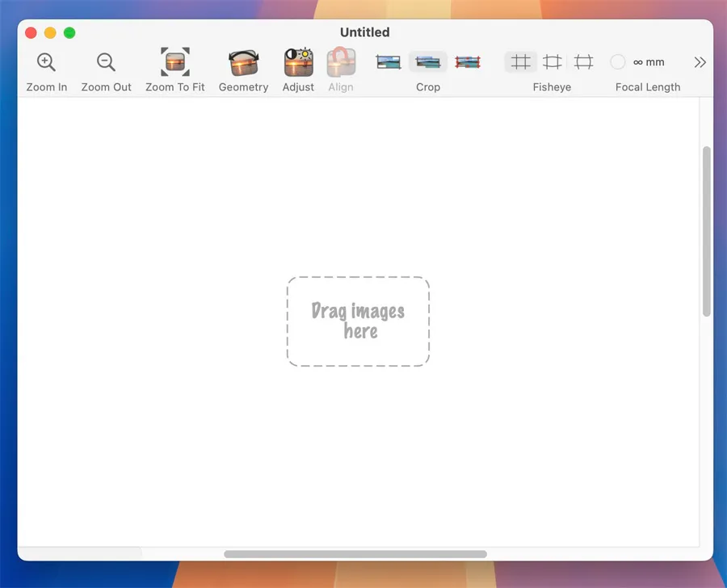Click the Align toolbar icon
727x588 pixels.
point(341,62)
